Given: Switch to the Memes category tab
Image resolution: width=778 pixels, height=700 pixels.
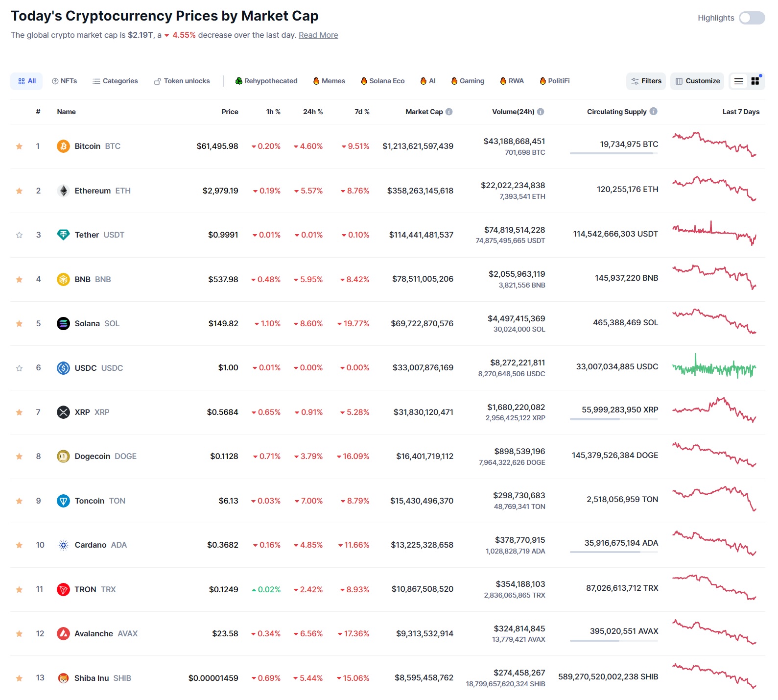Looking at the screenshot, I should pyautogui.click(x=329, y=81).
